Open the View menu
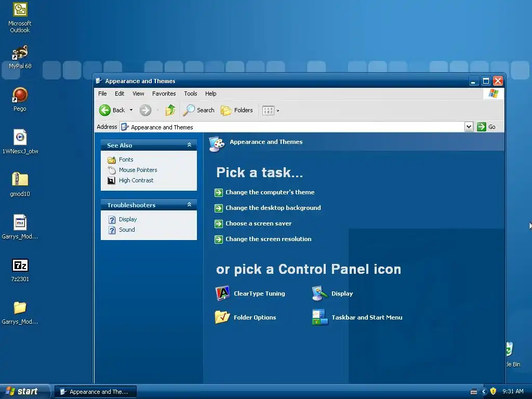Viewport: 532px width, 399px height. (x=138, y=94)
